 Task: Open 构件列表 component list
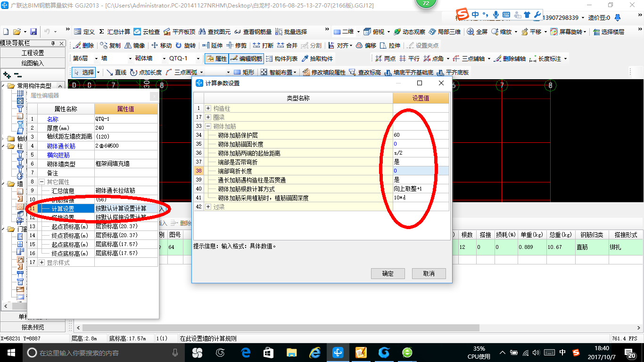[281, 58]
